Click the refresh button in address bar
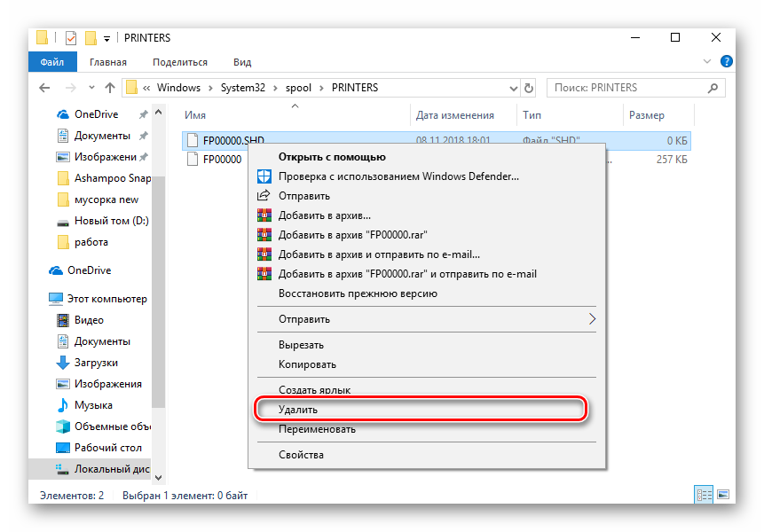This screenshot has width=764, height=532. (530, 88)
